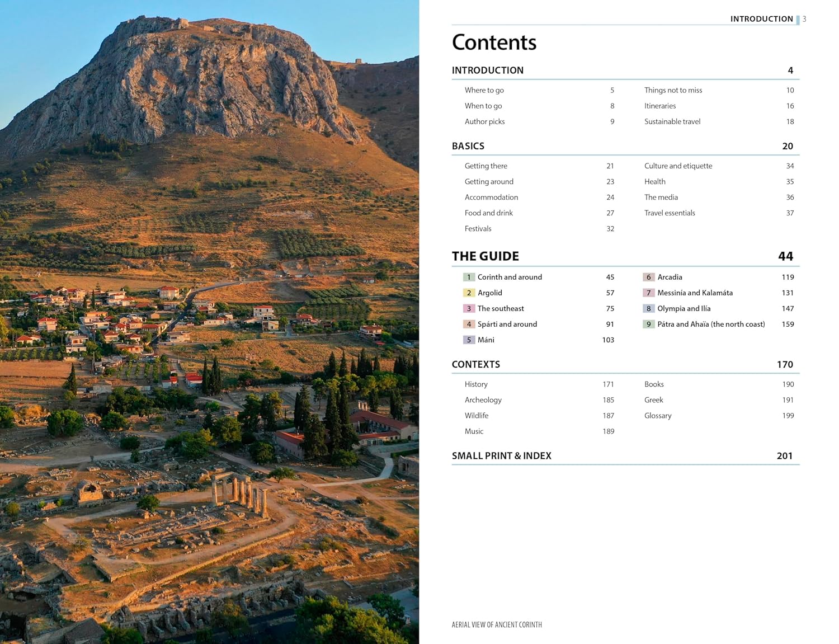Click the Spárti and around numbered marker
Viewport: 839px width, 644px height.
(x=469, y=324)
